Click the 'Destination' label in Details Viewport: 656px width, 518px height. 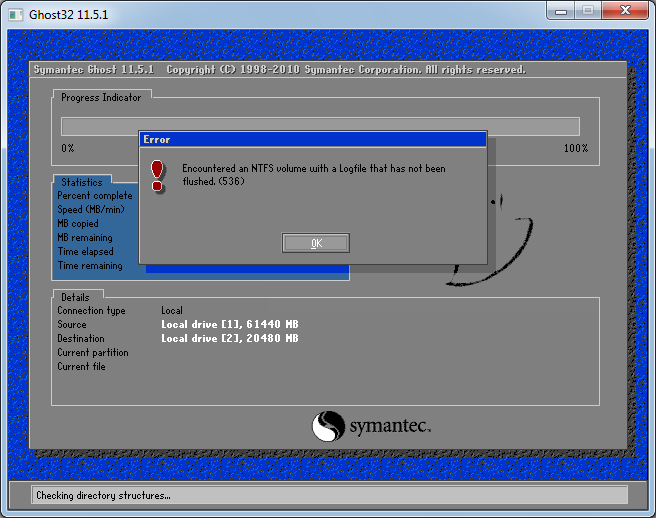(81, 338)
